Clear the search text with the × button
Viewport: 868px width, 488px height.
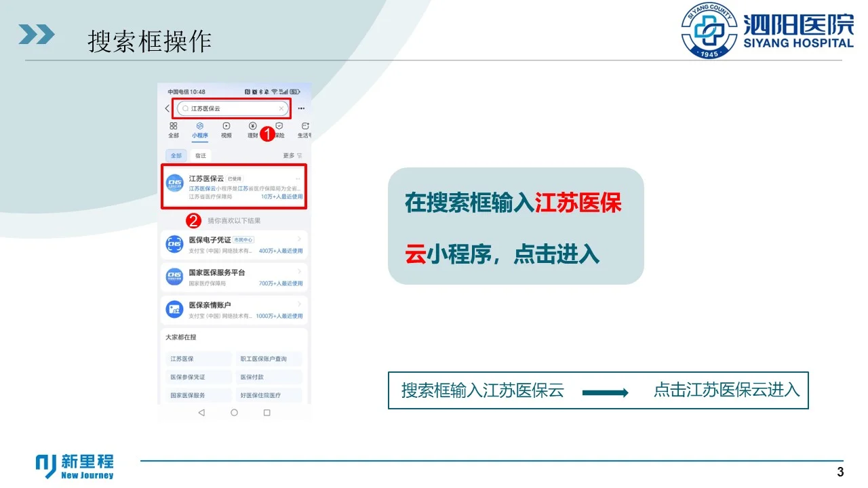pyautogui.click(x=281, y=108)
